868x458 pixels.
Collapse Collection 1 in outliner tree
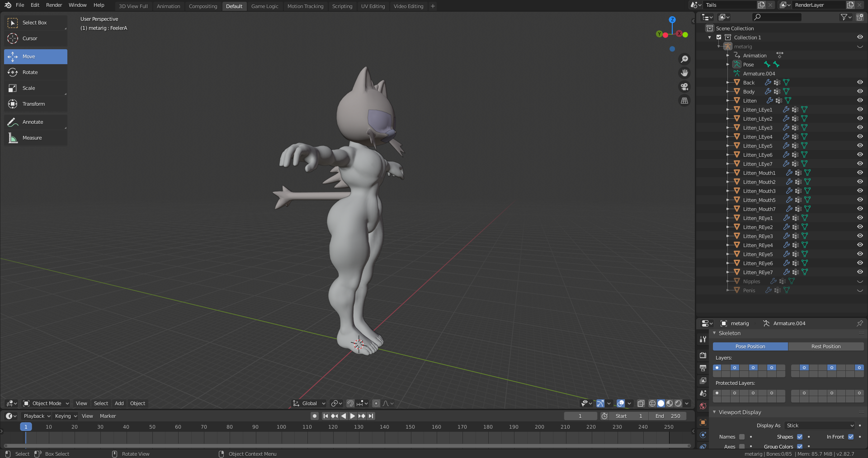click(710, 37)
